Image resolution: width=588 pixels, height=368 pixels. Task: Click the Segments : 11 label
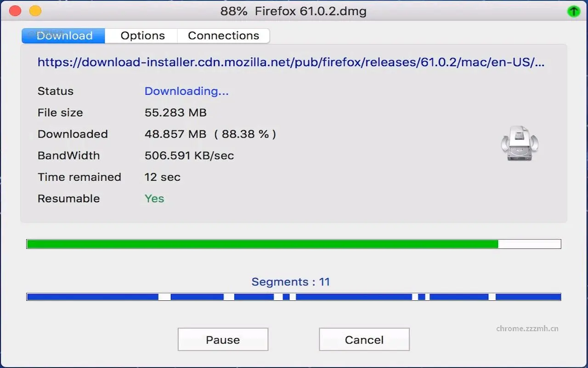(x=290, y=282)
